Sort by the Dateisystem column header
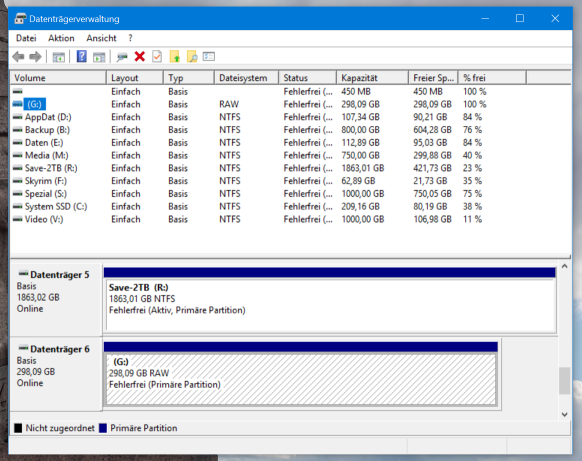Screen dimensions: 582x461 point(247,78)
